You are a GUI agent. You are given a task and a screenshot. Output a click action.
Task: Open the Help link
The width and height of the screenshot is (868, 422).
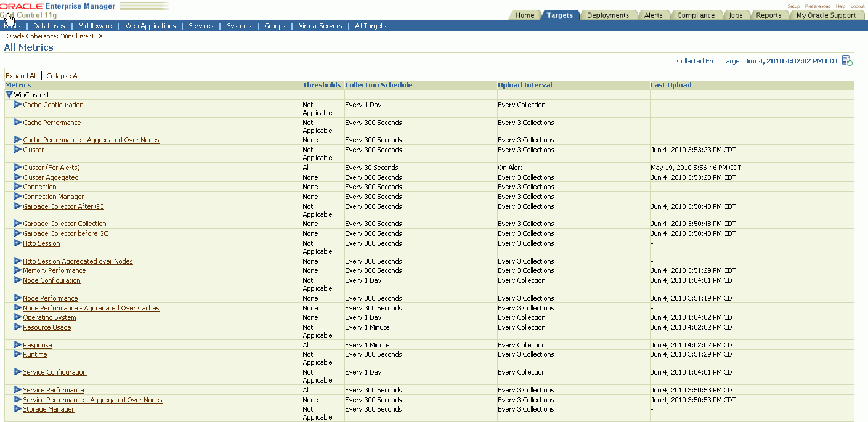(x=840, y=6)
